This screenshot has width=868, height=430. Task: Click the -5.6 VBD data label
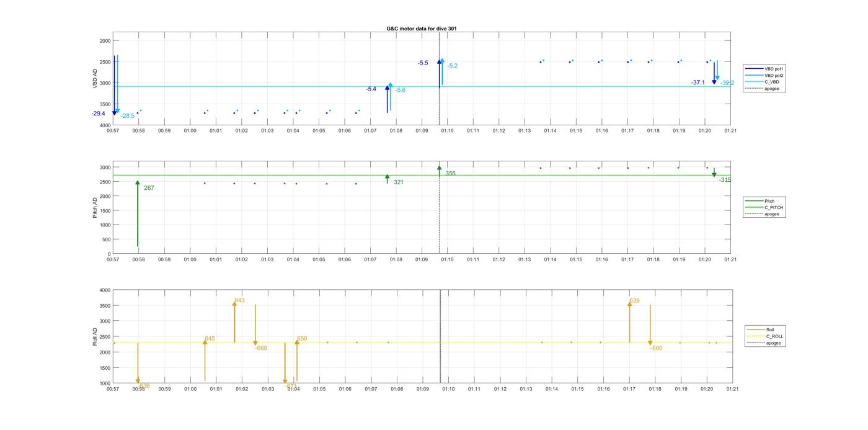click(401, 90)
